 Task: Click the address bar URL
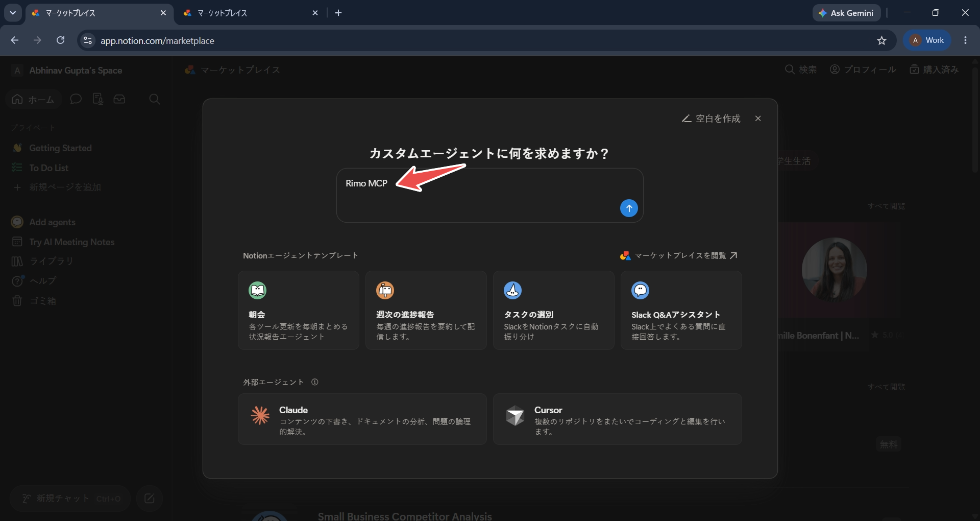coord(157,41)
